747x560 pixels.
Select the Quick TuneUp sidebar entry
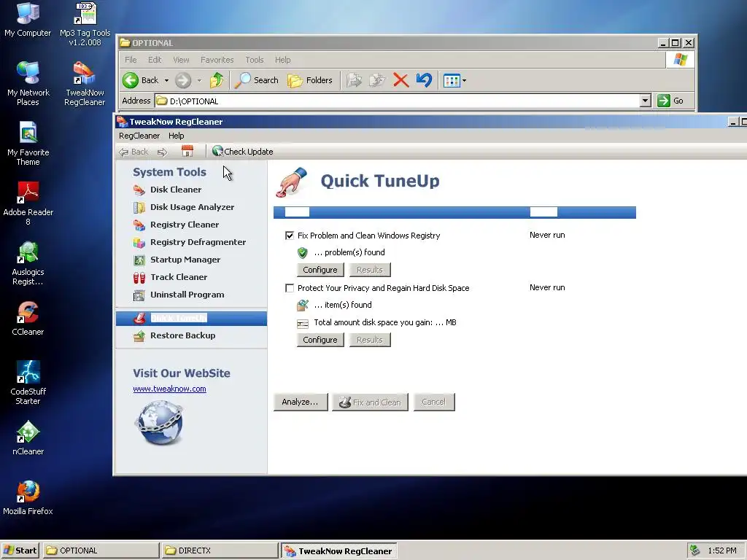point(191,318)
